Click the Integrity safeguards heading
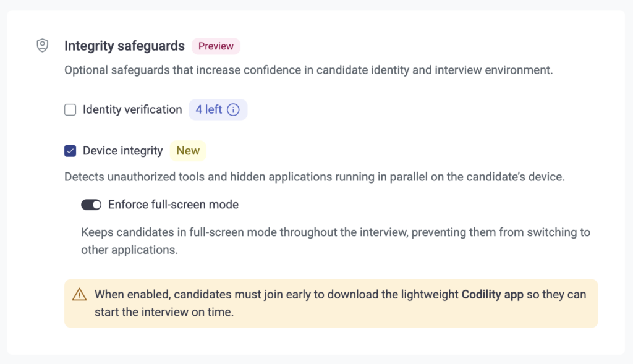Screen dimensions: 633x364 [124, 46]
